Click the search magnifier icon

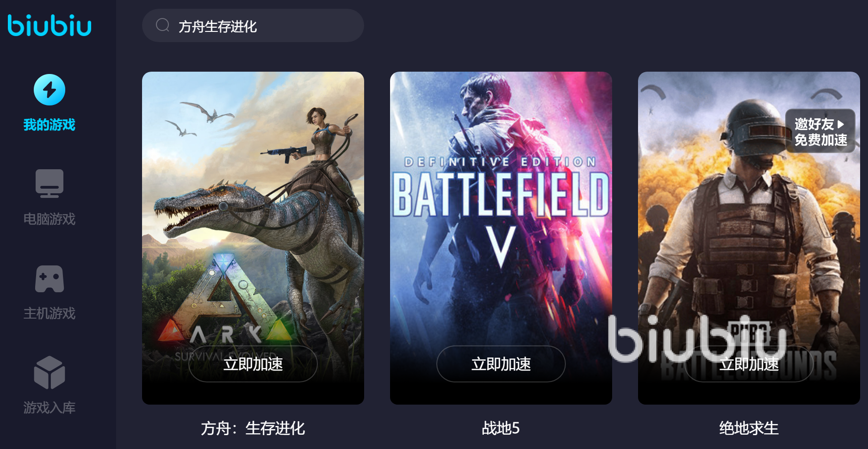click(163, 25)
